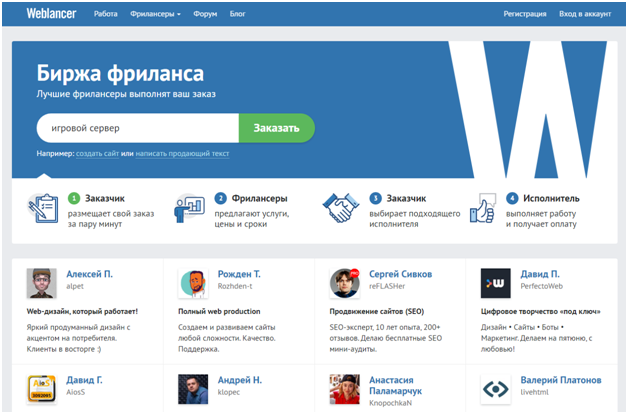
Task: Open Давид П. profile name
Action: point(540,274)
